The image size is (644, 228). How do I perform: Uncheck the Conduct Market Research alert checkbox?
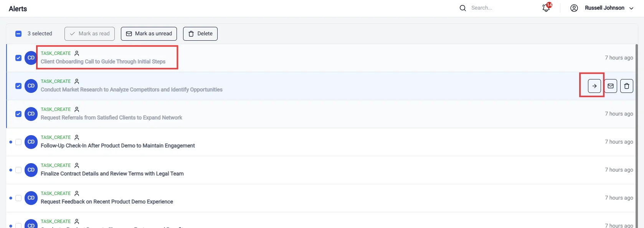tap(18, 86)
